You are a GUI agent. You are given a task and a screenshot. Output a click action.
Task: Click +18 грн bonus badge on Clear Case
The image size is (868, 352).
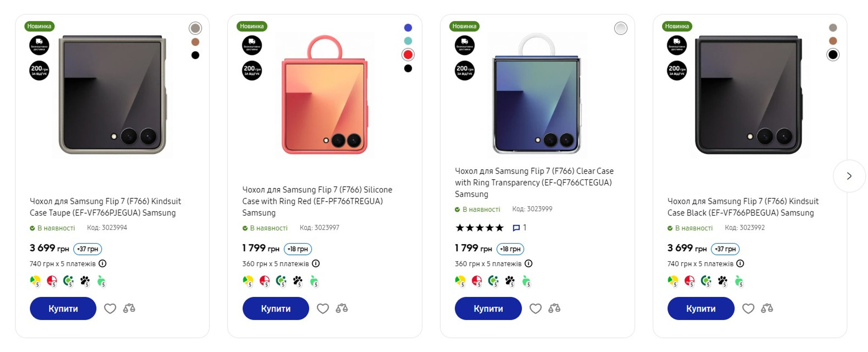[x=510, y=249]
